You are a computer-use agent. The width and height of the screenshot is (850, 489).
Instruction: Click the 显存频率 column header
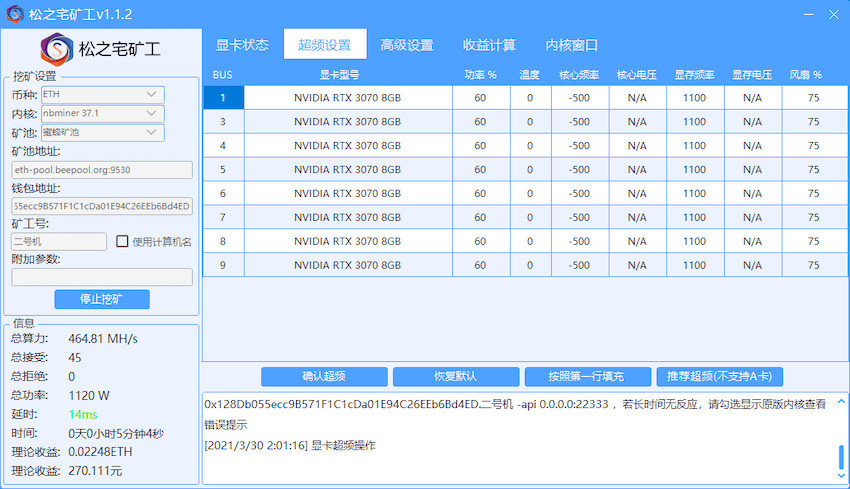point(694,75)
